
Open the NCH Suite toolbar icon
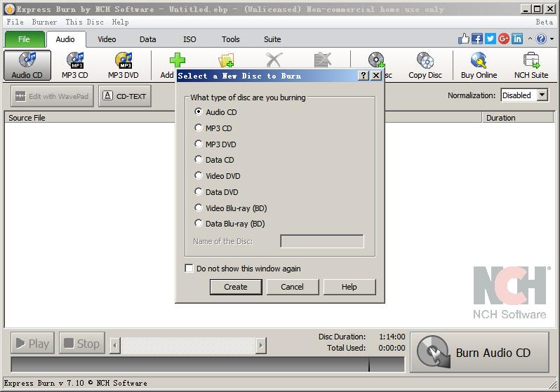(531, 65)
